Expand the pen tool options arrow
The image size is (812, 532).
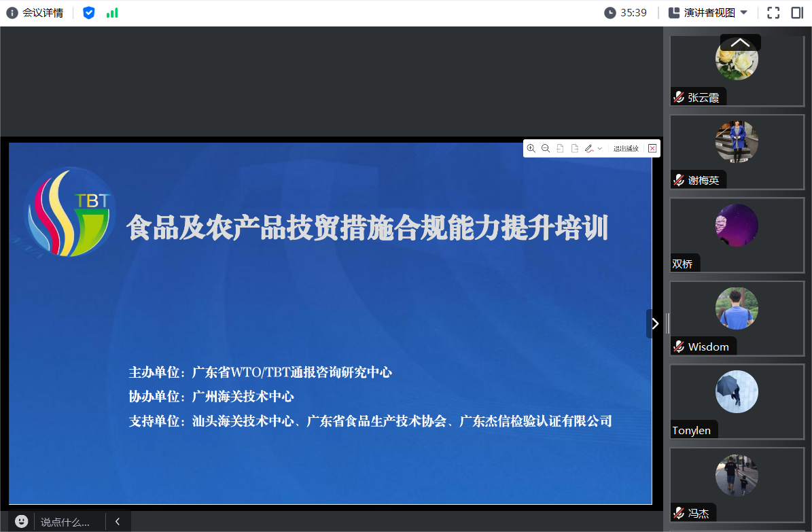[600, 149]
